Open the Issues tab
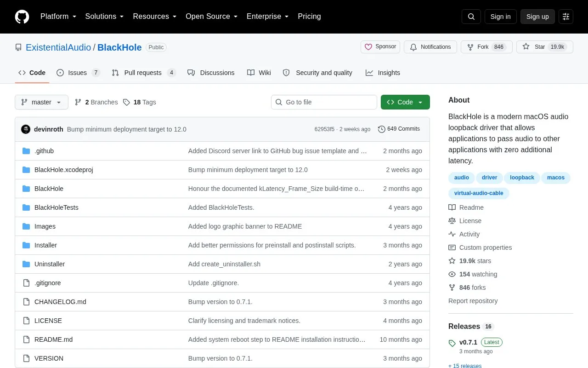This screenshot has height=368, width=588. [x=78, y=73]
